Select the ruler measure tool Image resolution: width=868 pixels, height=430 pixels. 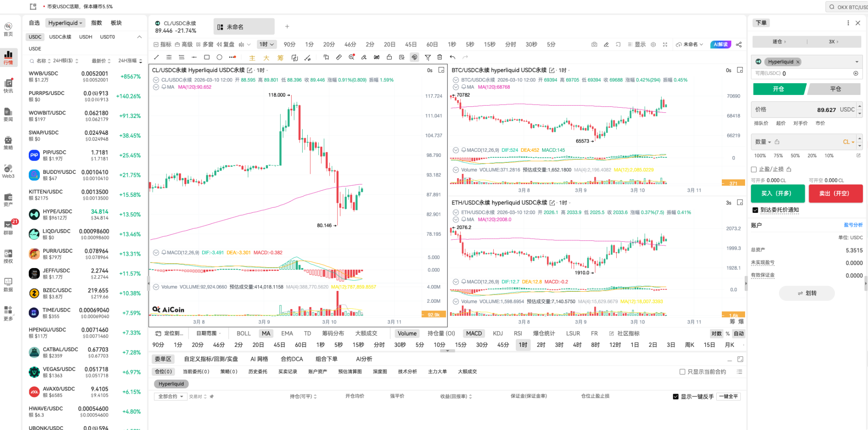tap(338, 57)
